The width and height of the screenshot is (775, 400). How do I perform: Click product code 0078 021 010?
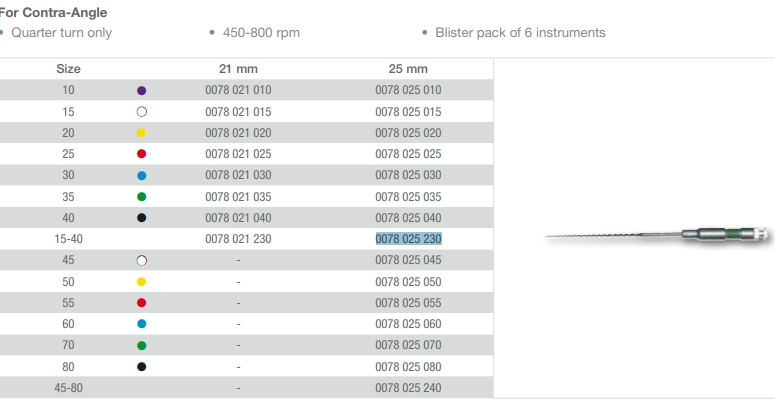pos(238,90)
